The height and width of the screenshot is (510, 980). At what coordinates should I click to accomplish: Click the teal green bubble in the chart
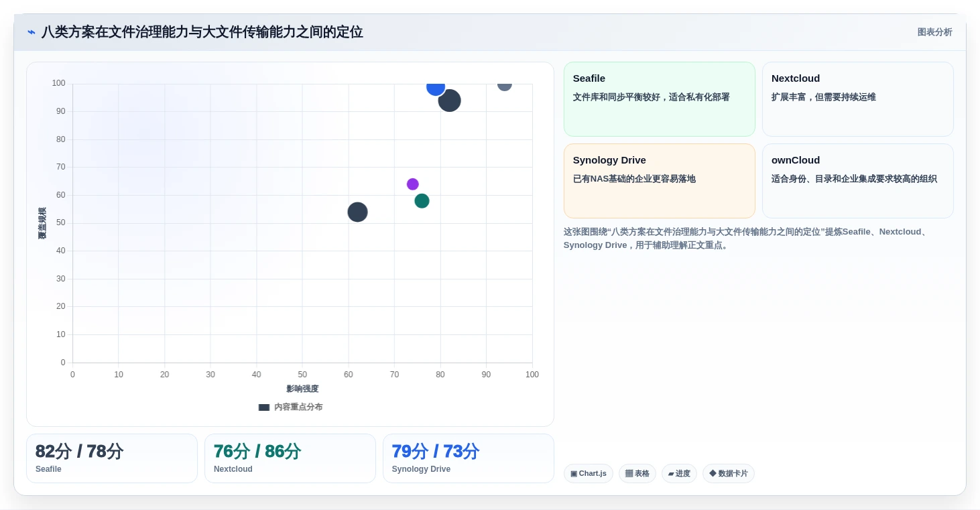pos(422,201)
